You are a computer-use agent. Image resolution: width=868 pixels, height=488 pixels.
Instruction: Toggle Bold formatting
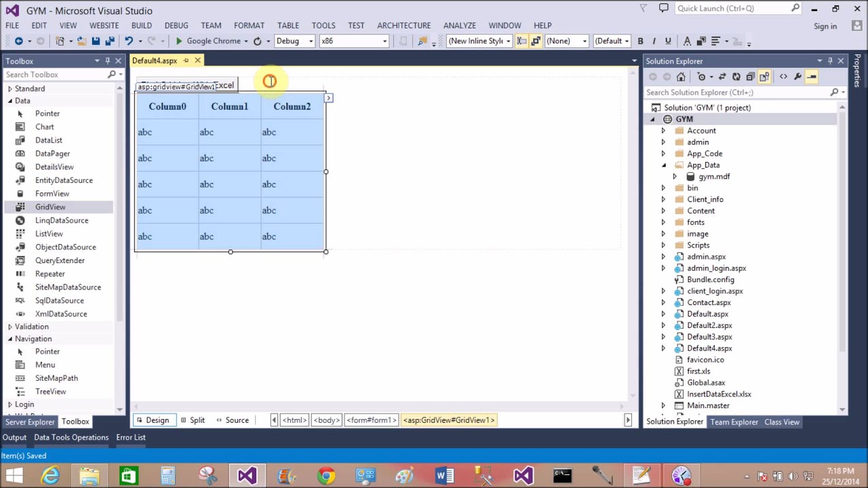coord(640,41)
